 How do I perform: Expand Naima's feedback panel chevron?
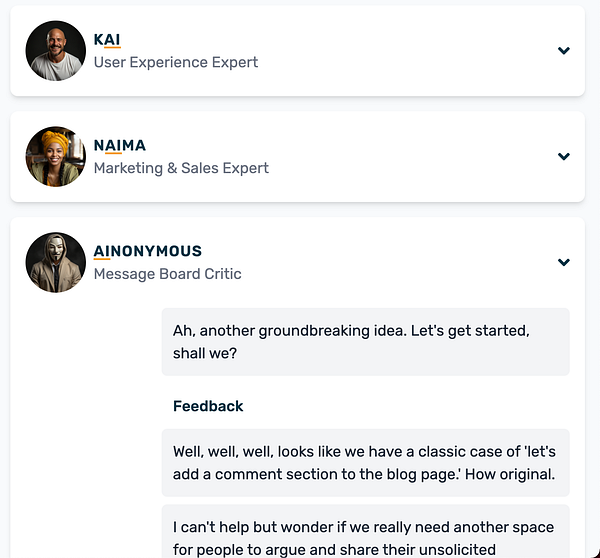click(564, 157)
